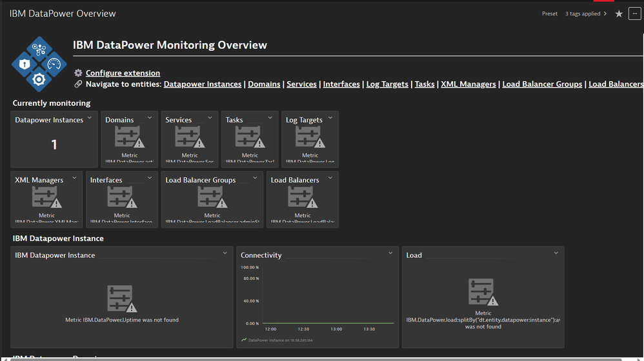Open the Interfaces navigation link
Image resolution: width=644 pixels, height=361 pixels.
pyautogui.click(x=341, y=84)
